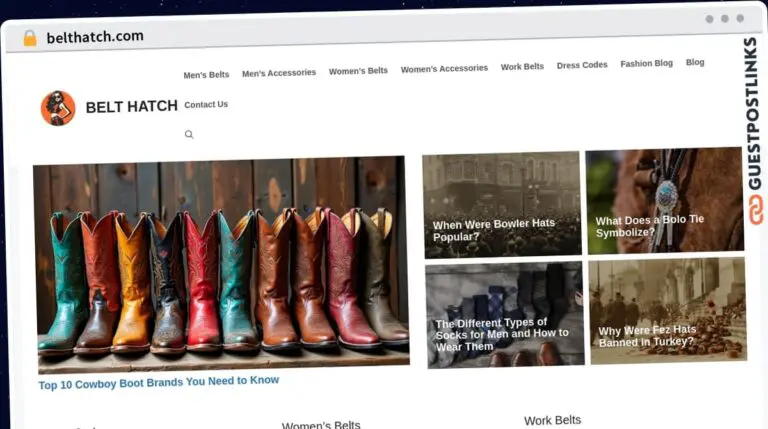768x429 pixels.
Task: Open the Men's Accessories menu item
Action: click(279, 73)
